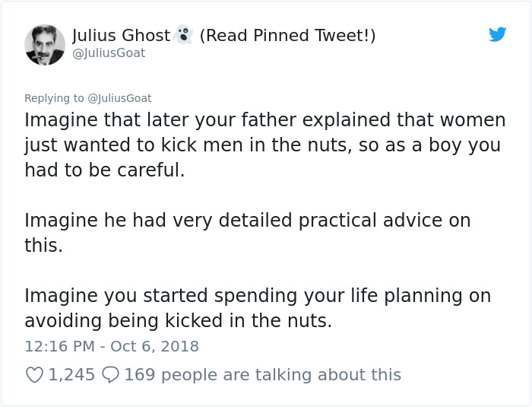Open Julius Ghost's profile picture
The width and height of the screenshot is (532, 407).
44,44
